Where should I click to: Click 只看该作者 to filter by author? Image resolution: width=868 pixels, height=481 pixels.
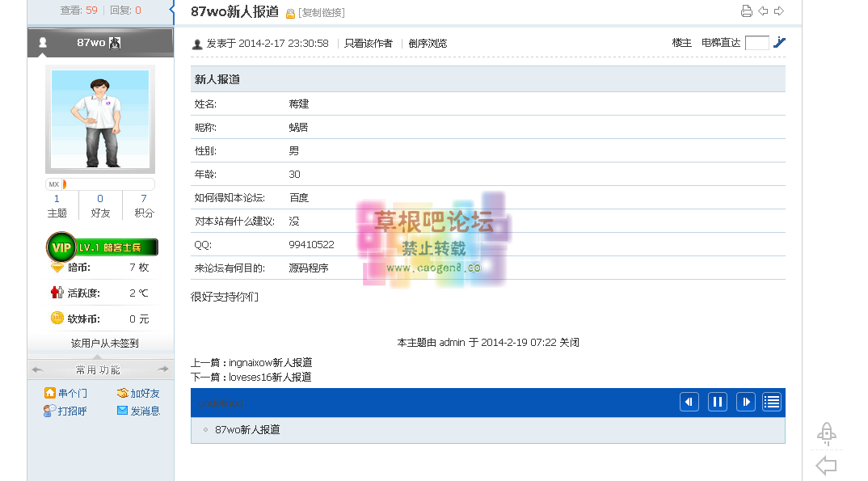(x=369, y=44)
